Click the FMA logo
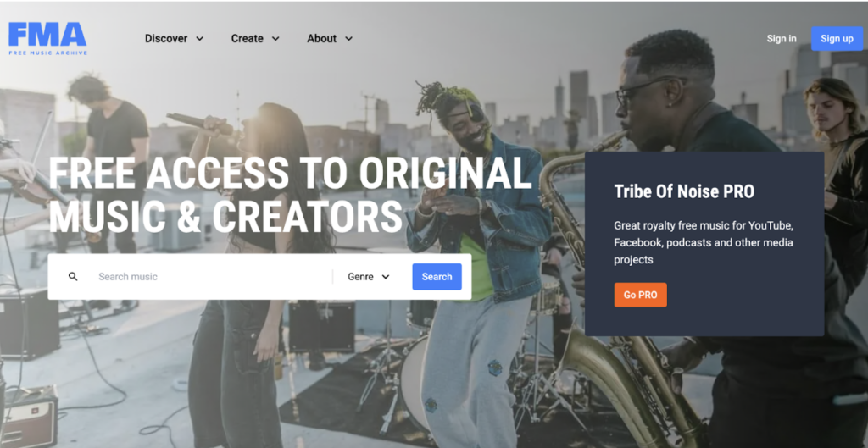868x448 pixels. click(47, 38)
